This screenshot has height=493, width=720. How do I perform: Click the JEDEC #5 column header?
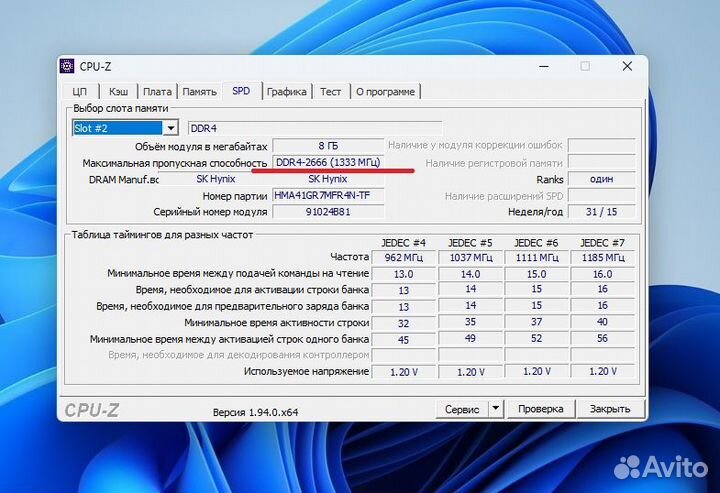(x=470, y=243)
